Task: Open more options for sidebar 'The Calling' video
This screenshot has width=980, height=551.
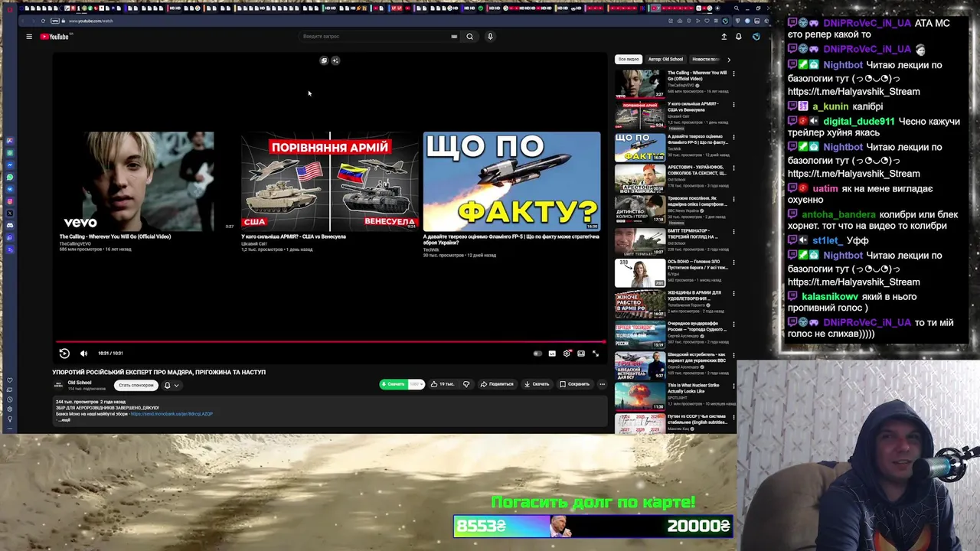Action: coord(733,73)
